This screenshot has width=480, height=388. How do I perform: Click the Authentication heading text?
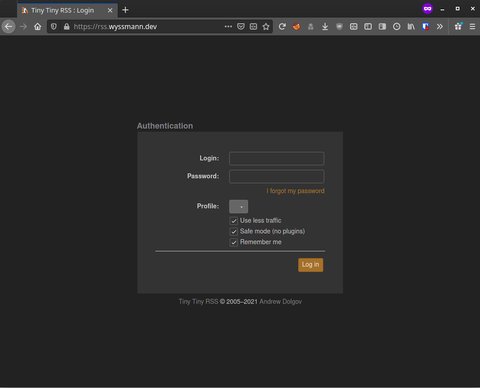coord(165,126)
